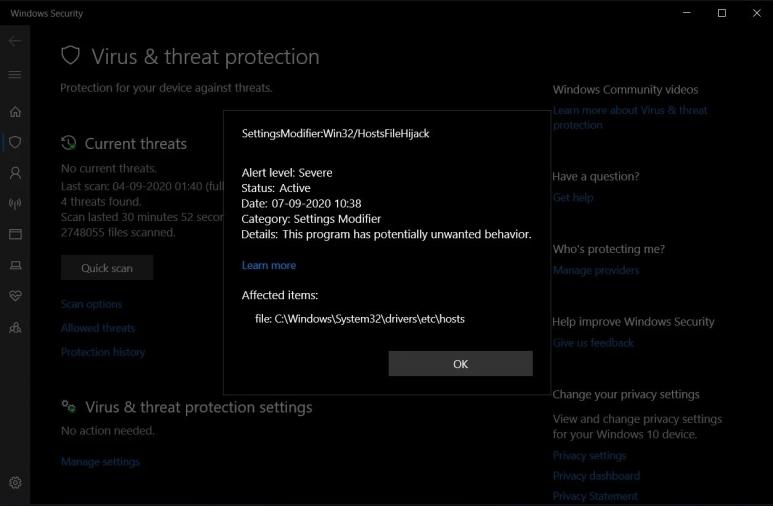Click Give us feedback link
Viewport: 773px width, 506px height.
[x=593, y=343]
